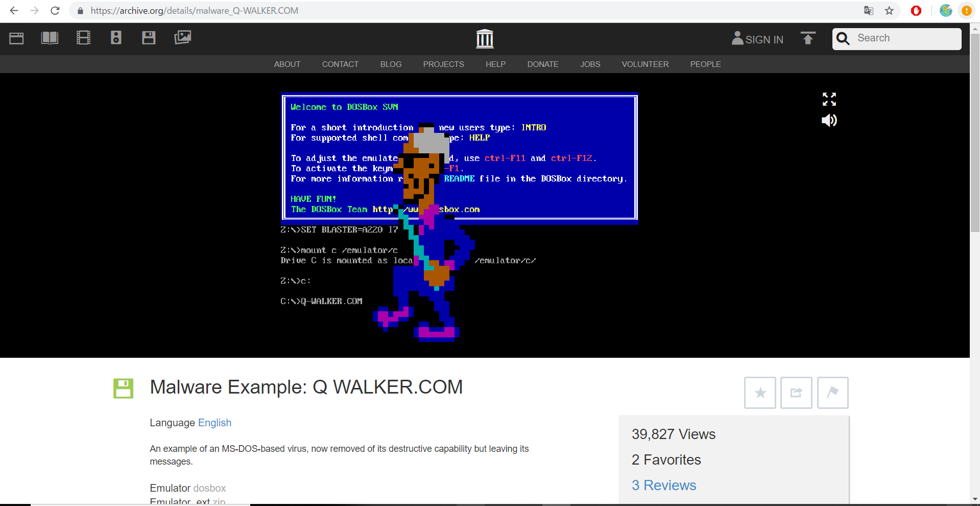This screenshot has width=980, height=506.
Task: Open the BLOG menu item
Action: pos(391,64)
